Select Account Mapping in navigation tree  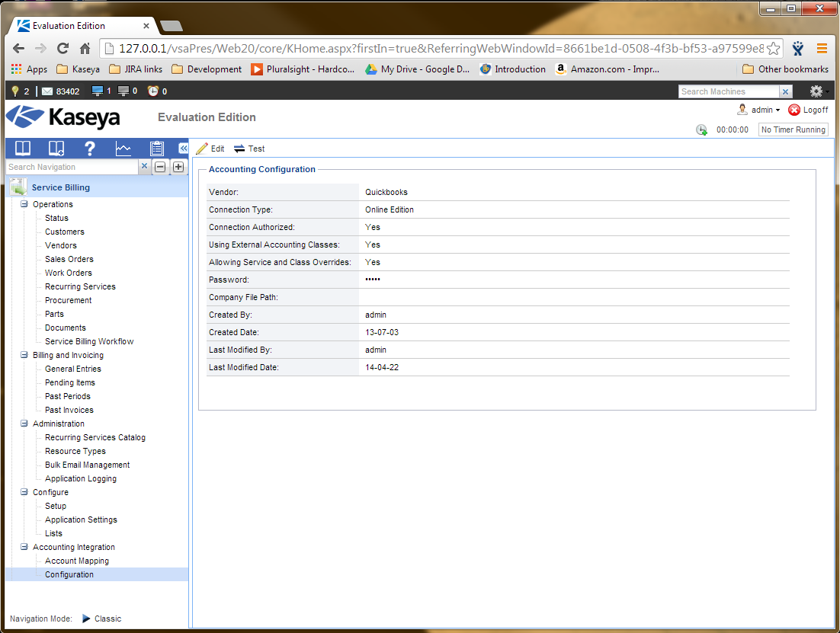pos(77,561)
